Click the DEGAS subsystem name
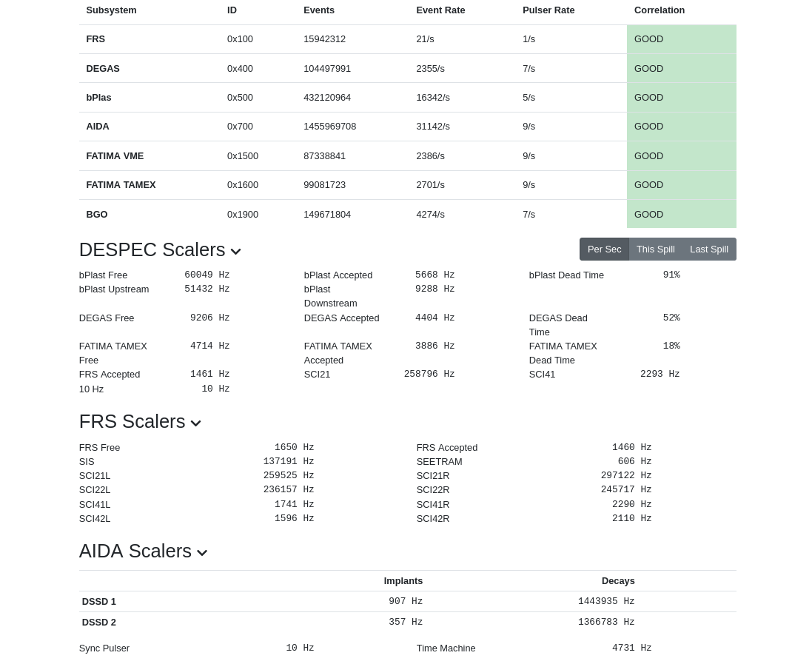The image size is (812, 664). 103,69
